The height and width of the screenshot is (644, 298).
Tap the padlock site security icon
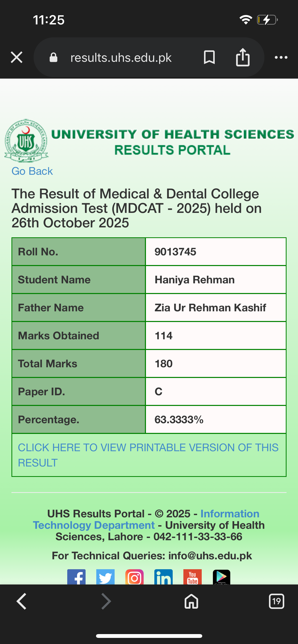point(53,57)
